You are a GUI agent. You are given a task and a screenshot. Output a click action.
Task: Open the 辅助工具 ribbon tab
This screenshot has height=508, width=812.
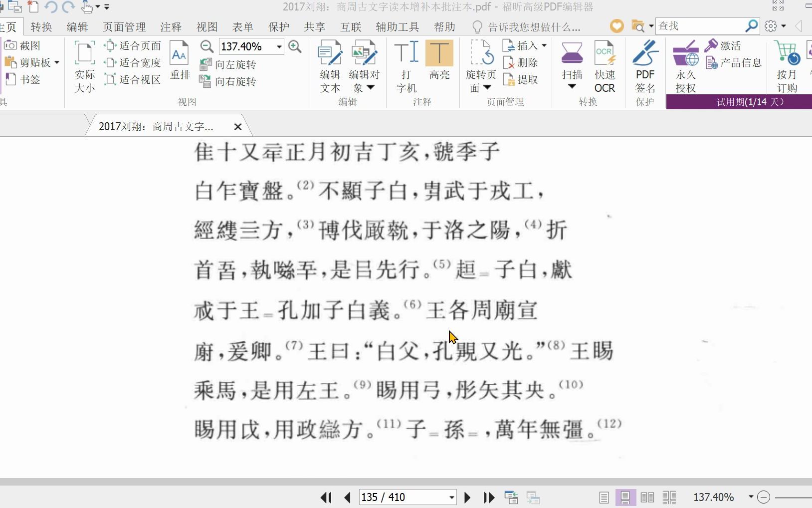[x=398, y=26]
